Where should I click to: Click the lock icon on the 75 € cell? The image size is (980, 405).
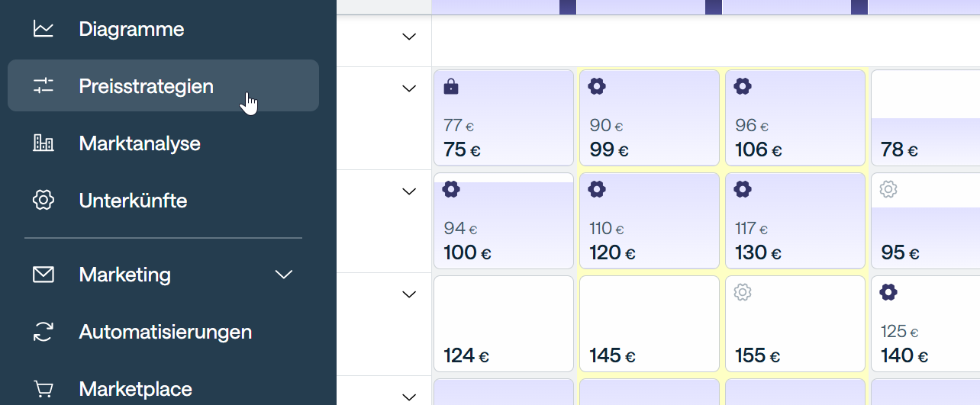451,87
